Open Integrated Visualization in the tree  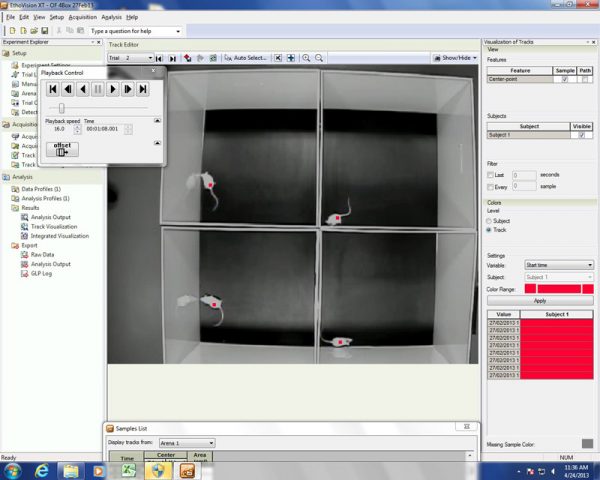click(x=60, y=236)
